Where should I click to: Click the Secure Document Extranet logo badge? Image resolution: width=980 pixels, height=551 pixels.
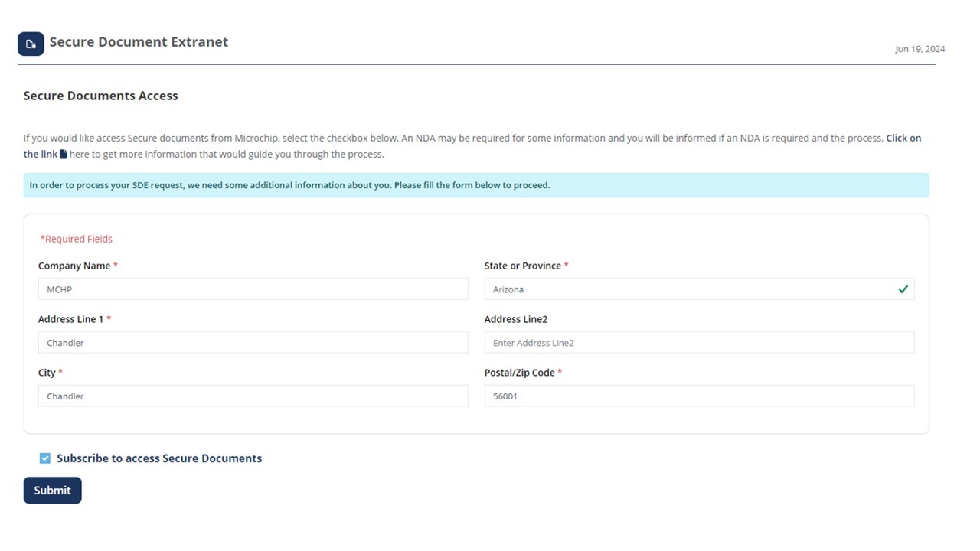pyautogui.click(x=31, y=44)
